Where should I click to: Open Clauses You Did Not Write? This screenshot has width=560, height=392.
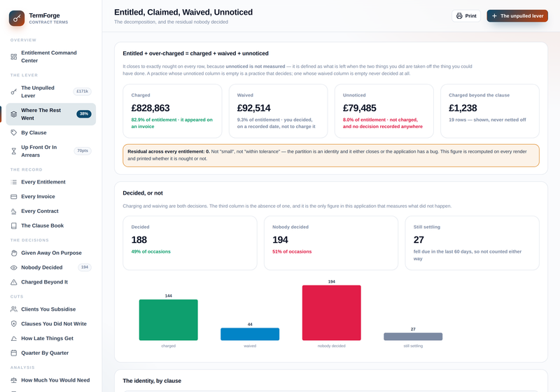coord(50,324)
